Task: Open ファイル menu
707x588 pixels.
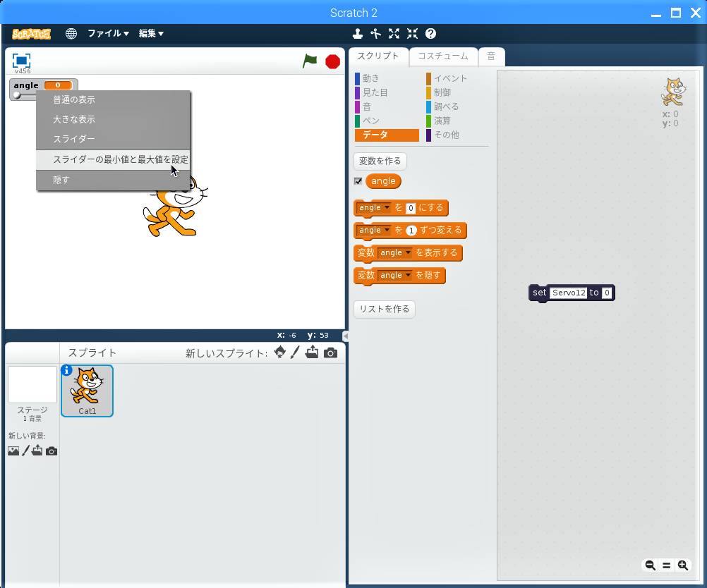Action: [108, 33]
